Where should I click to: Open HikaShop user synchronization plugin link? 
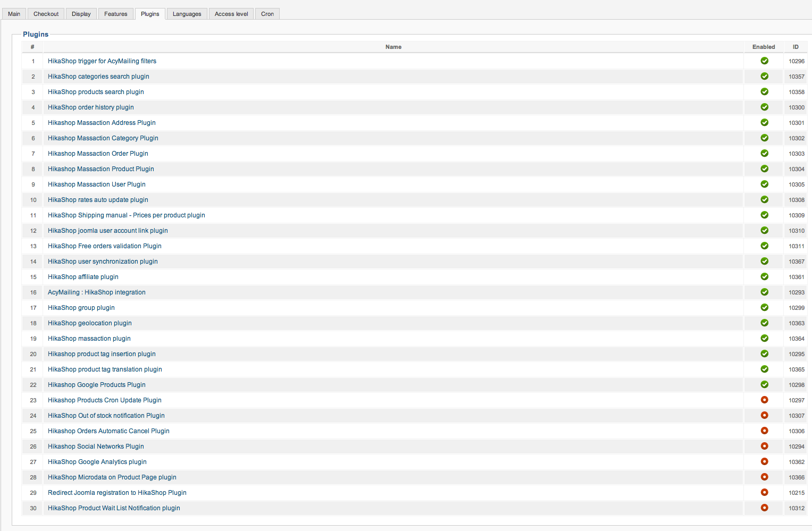[103, 262]
